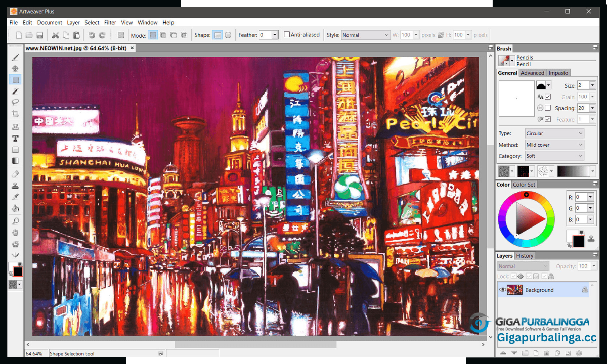The height and width of the screenshot is (364, 607).
Task: Select the Gradient tool
Action: click(16, 161)
